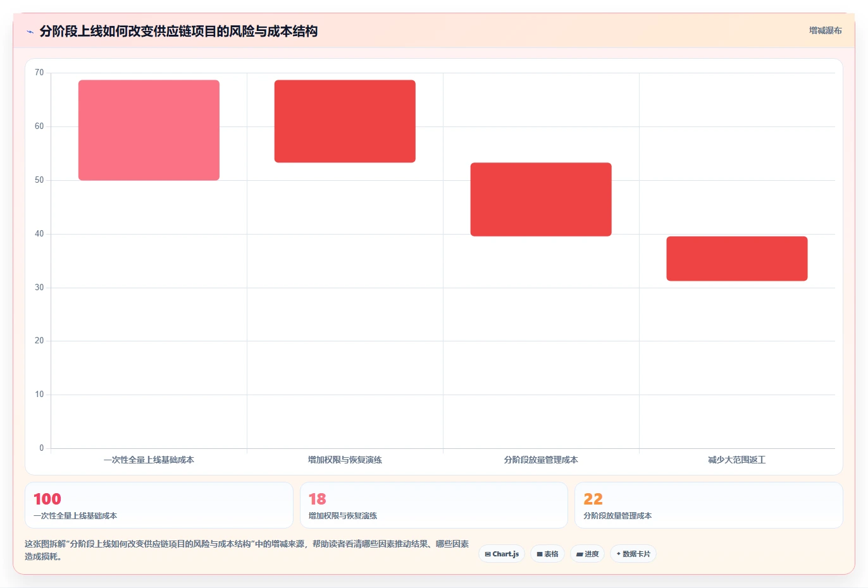Open the data card showing 22
The height and width of the screenshot is (588, 868).
(709, 505)
